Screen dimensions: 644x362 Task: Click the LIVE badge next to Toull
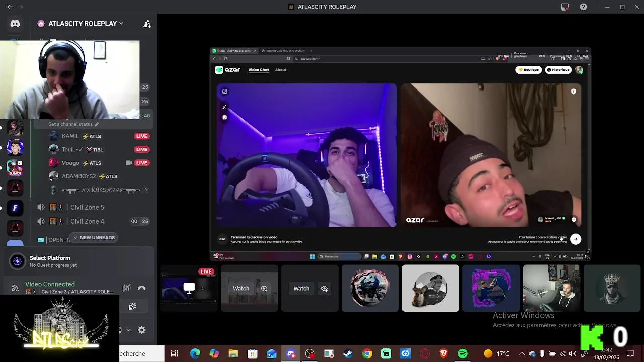point(142,149)
